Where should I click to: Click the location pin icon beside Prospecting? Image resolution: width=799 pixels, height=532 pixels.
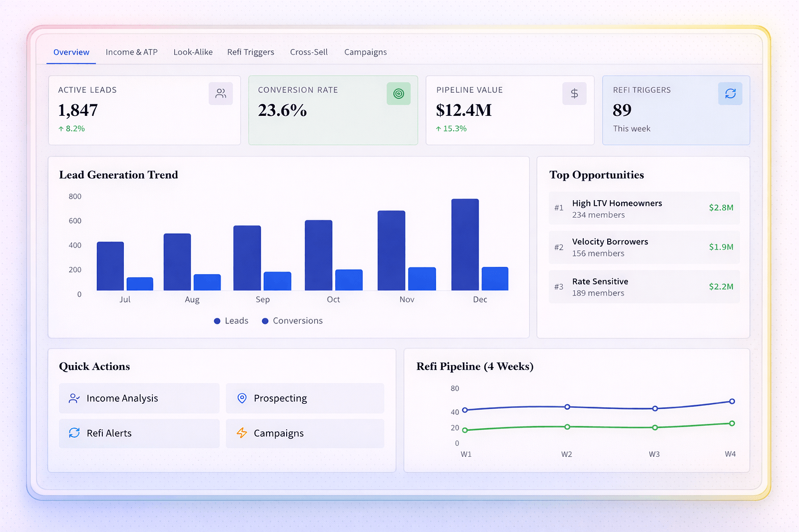(x=242, y=398)
